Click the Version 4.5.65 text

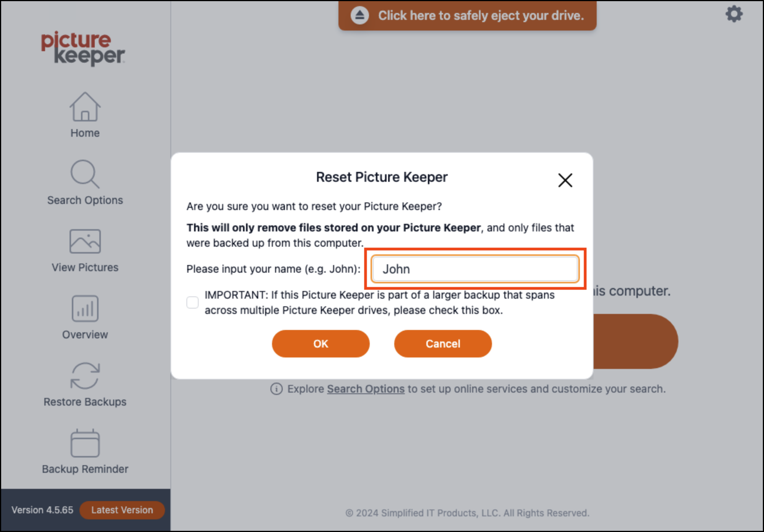point(42,510)
